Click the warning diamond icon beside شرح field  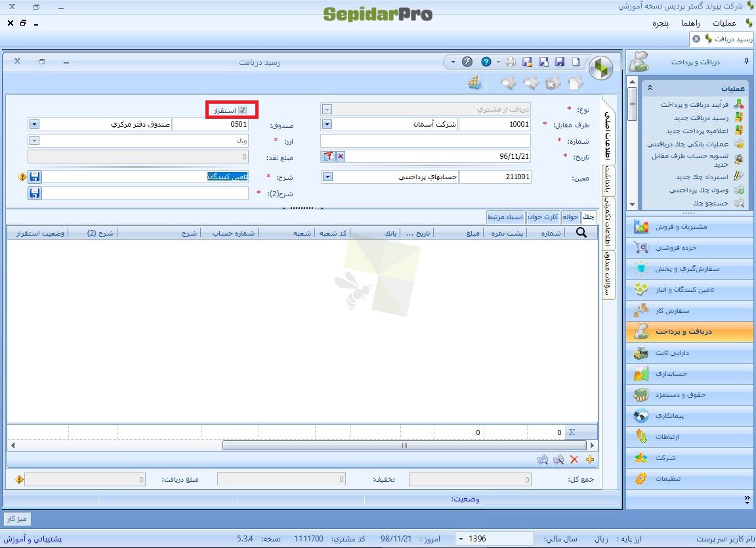click(x=22, y=177)
